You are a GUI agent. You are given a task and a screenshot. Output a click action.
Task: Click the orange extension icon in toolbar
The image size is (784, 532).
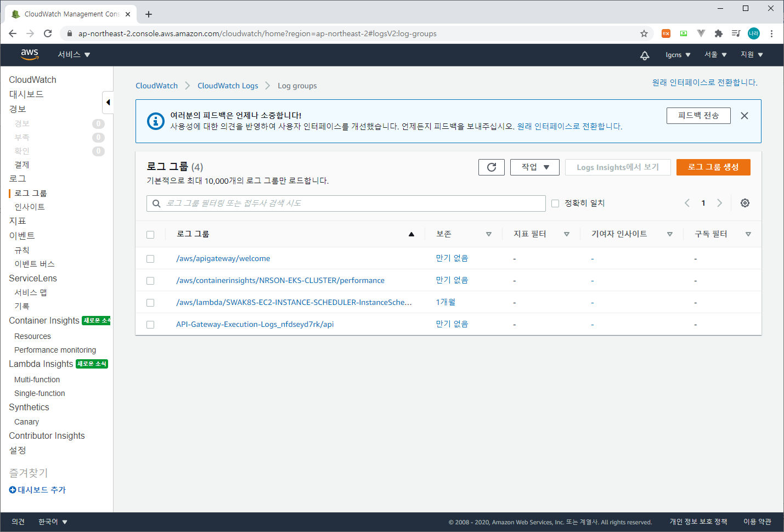[666, 33]
